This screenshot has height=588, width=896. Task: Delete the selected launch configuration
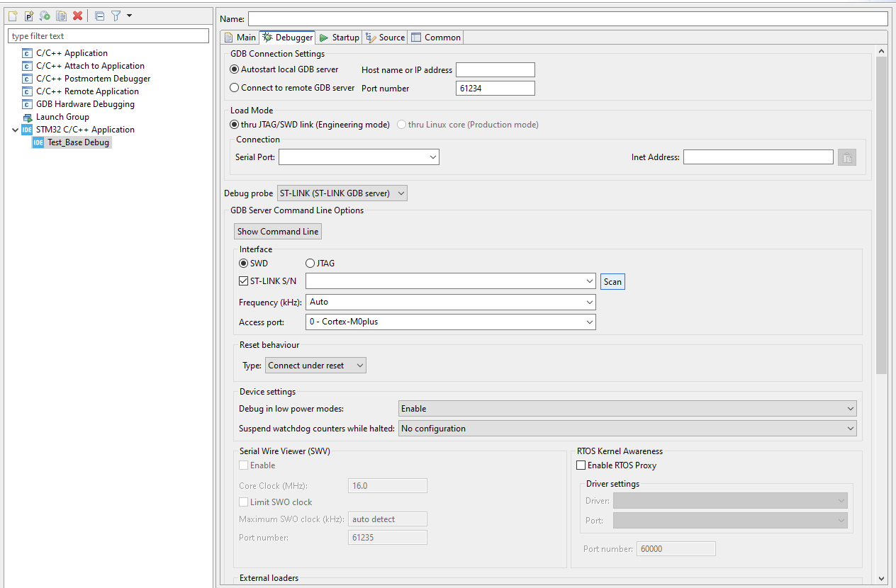[x=78, y=15]
